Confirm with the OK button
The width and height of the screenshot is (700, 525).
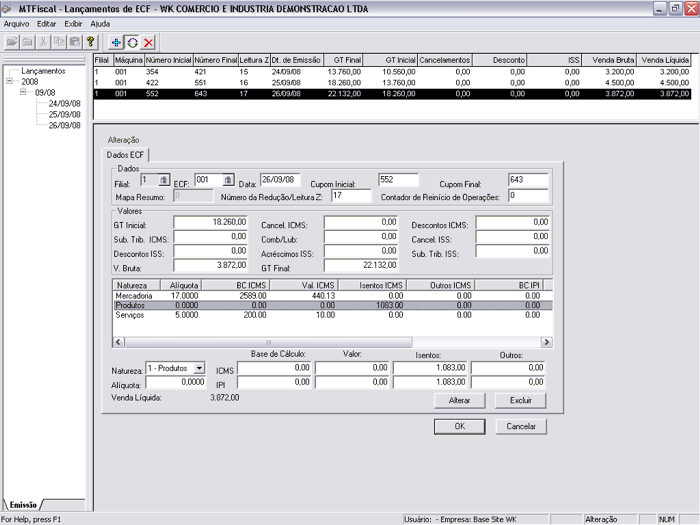[x=459, y=426]
